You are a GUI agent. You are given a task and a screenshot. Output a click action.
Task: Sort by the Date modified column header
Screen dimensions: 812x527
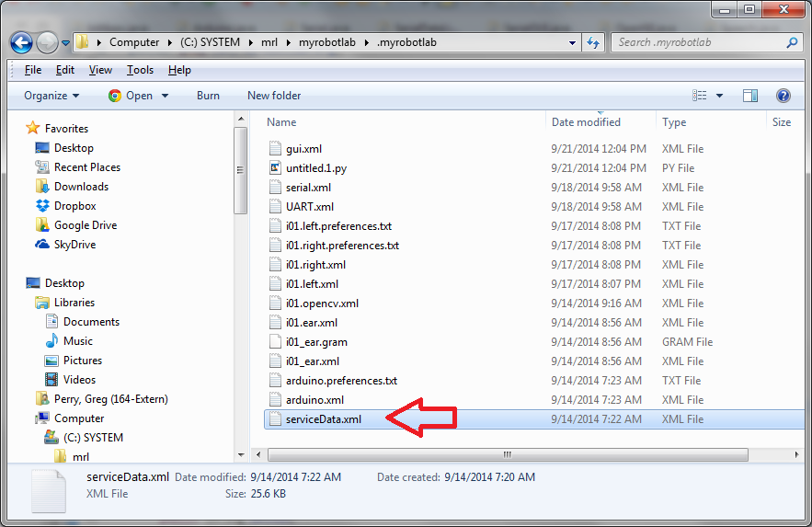[586, 122]
